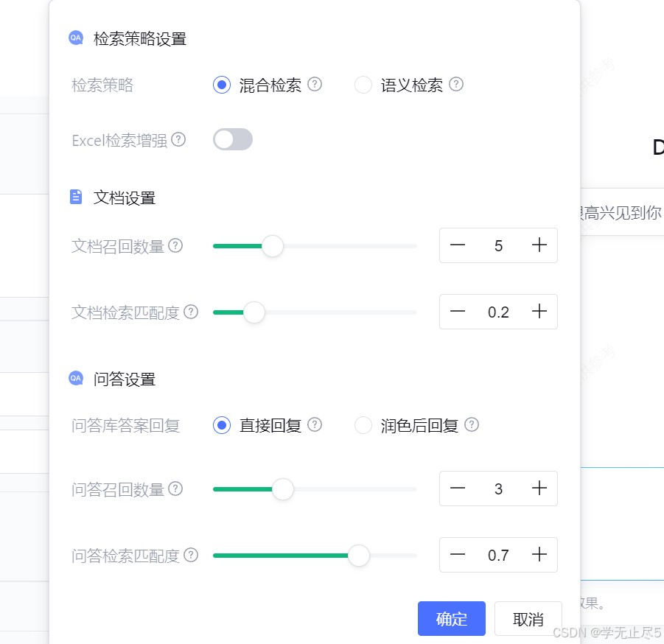Screen dimensions: 664x644
Task: Increase 文档检索匹配度 with plus button
Action: click(539, 312)
